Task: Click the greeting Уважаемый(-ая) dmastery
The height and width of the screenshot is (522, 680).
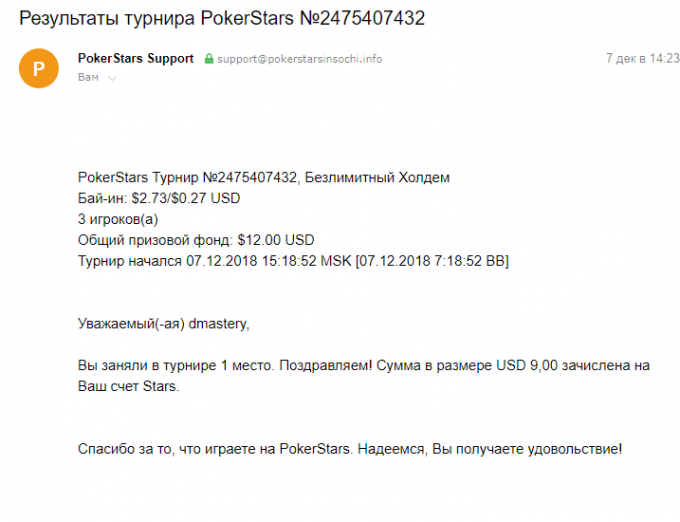Action: (163, 323)
